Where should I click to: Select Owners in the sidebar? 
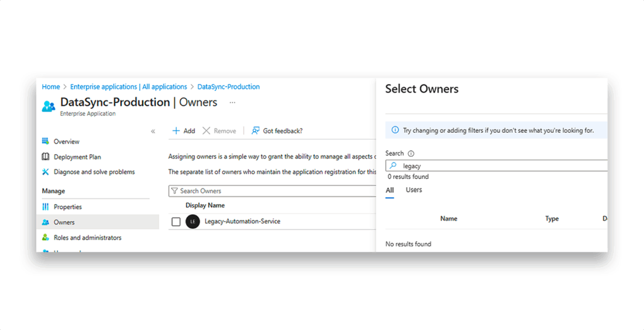point(97,222)
